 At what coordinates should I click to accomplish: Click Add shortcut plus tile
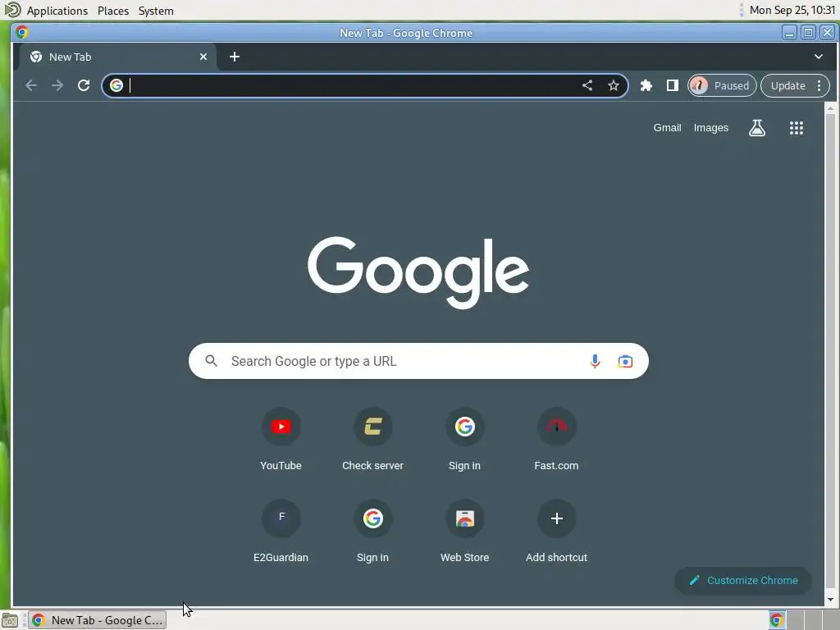coord(557,532)
